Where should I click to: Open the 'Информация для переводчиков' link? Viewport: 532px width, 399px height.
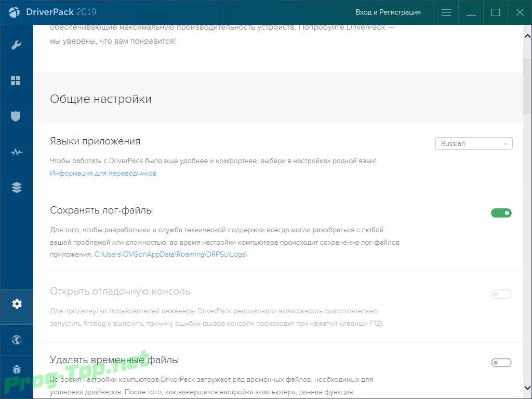pos(103,174)
